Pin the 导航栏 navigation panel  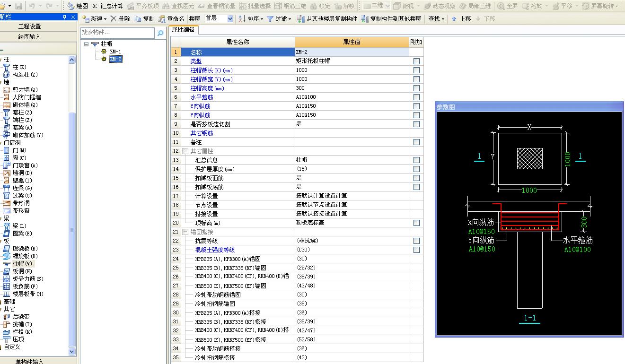point(65,17)
